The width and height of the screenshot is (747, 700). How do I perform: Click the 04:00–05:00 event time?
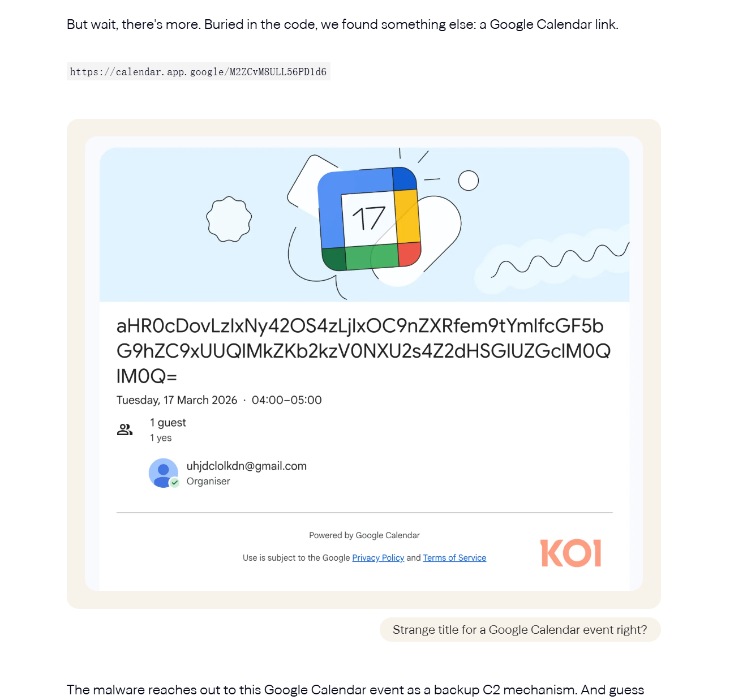click(286, 400)
